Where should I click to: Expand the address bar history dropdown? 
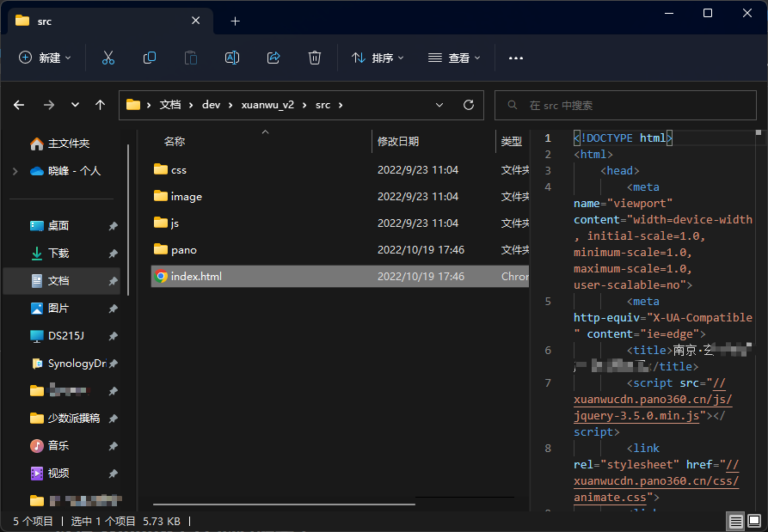(439, 104)
